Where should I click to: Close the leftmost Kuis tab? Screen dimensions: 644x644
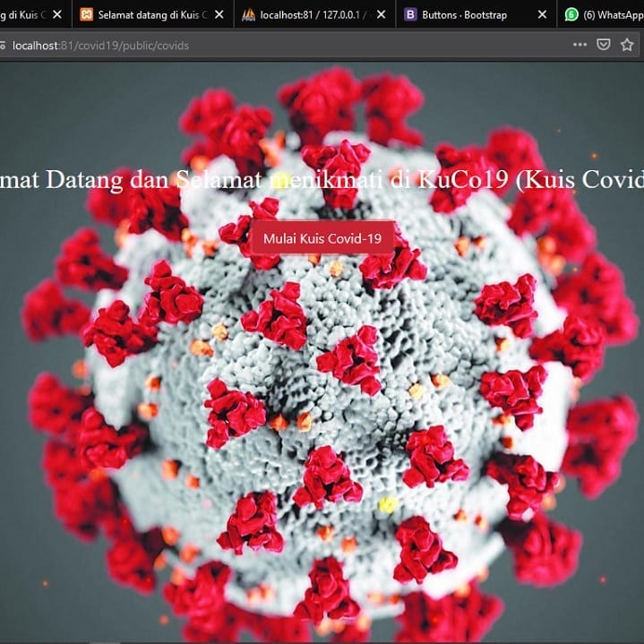pos(58,14)
